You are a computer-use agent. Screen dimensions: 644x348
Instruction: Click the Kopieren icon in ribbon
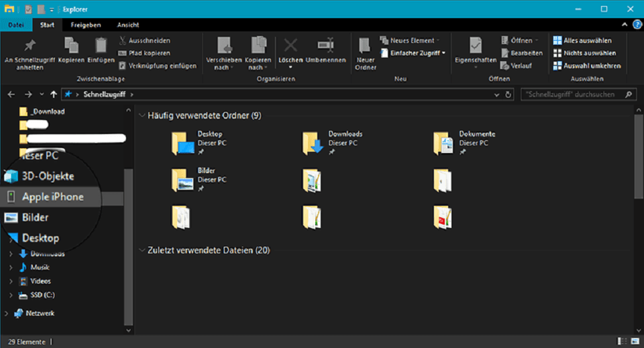point(71,47)
